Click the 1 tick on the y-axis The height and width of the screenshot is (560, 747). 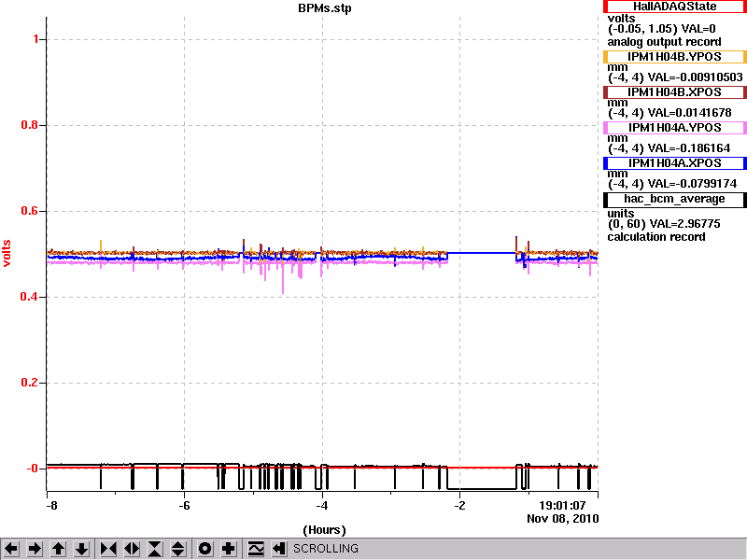pos(36,39)
